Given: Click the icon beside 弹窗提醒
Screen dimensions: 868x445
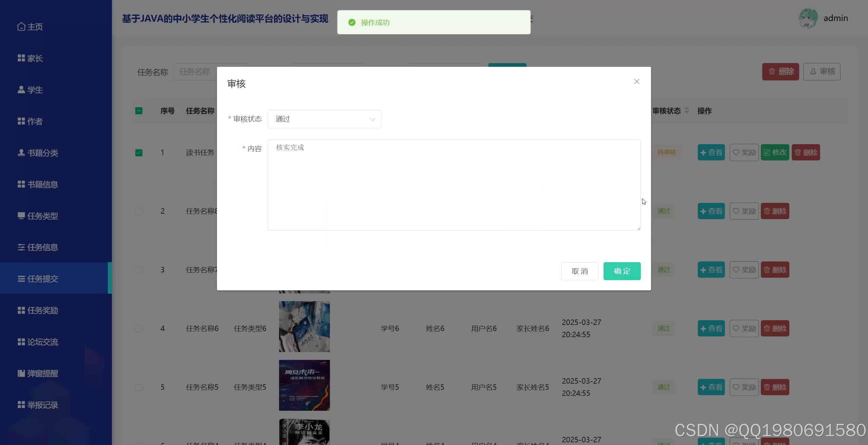Looking at the screenshot, I should pos(21,373).
